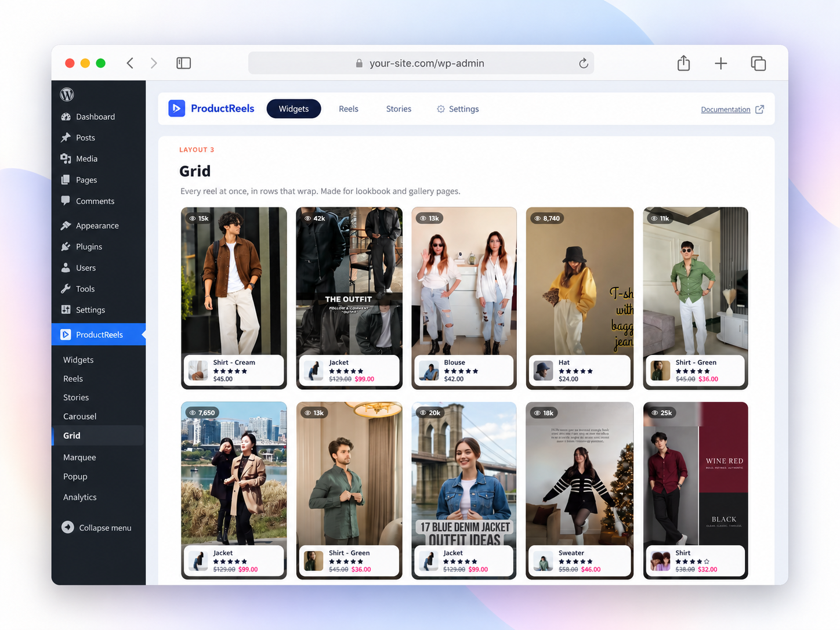Collapse the WordPress admin menu
840x630 pixels.
point(97,527)
